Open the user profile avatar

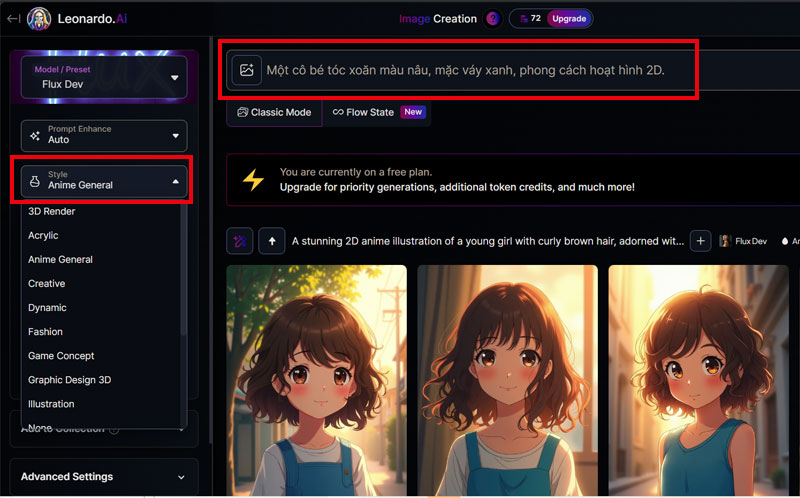(39, 19)
